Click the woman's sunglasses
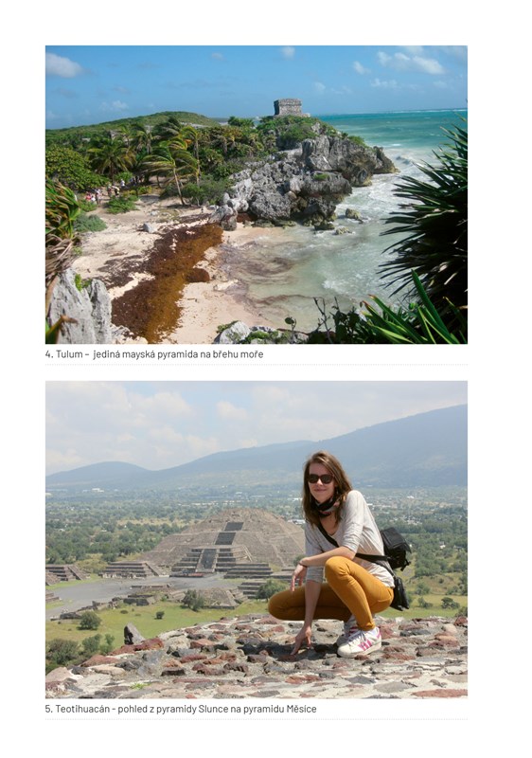The image size is (532, 758). point(321,478)
